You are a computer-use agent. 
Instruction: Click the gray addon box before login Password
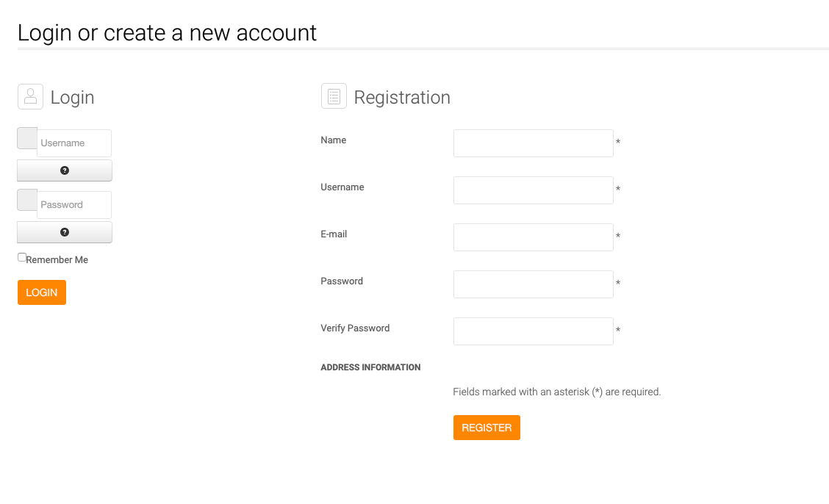pyautogui.click(x=26, y=200)
